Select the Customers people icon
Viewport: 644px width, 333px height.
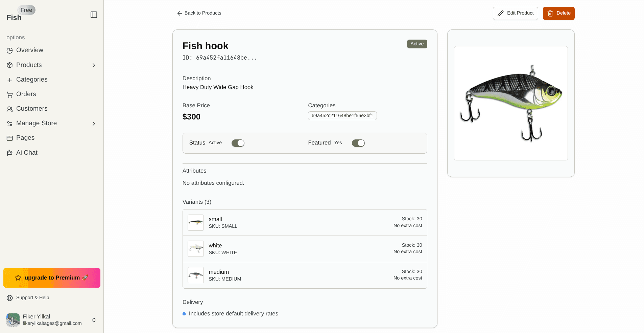pyautogui.click(x=10, y=109)
